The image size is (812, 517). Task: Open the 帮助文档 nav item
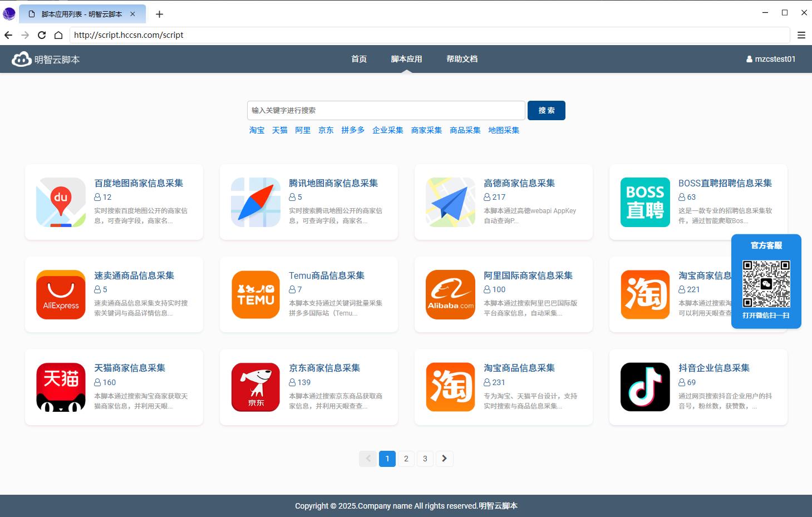click(462, 59)
